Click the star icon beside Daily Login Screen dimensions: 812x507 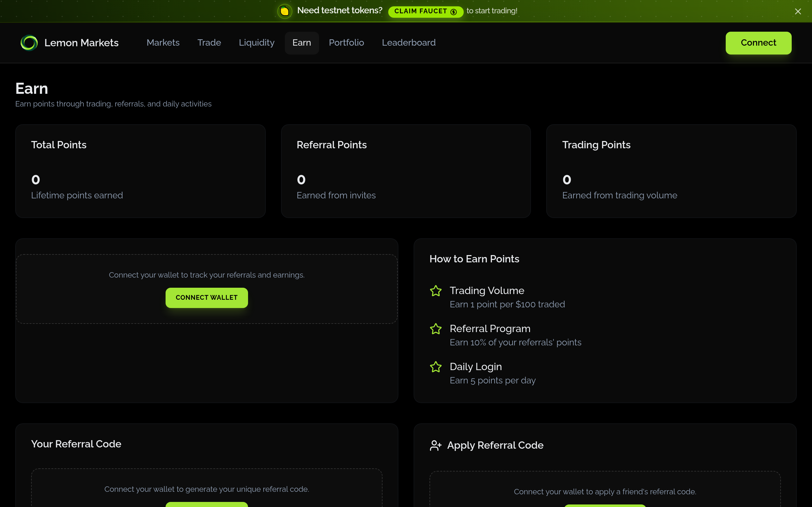[x=435, y=367]
